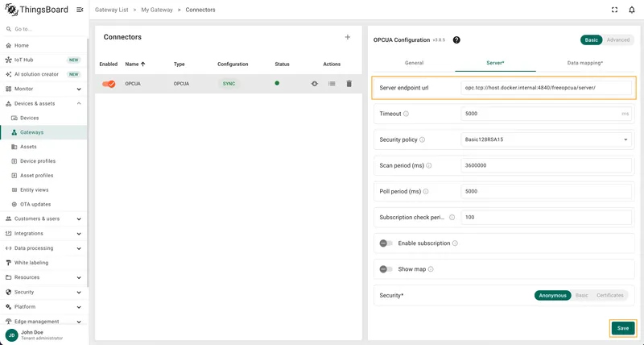Open AI solution creator
Viewport: 644px width, 345px height.
[43, 74]
